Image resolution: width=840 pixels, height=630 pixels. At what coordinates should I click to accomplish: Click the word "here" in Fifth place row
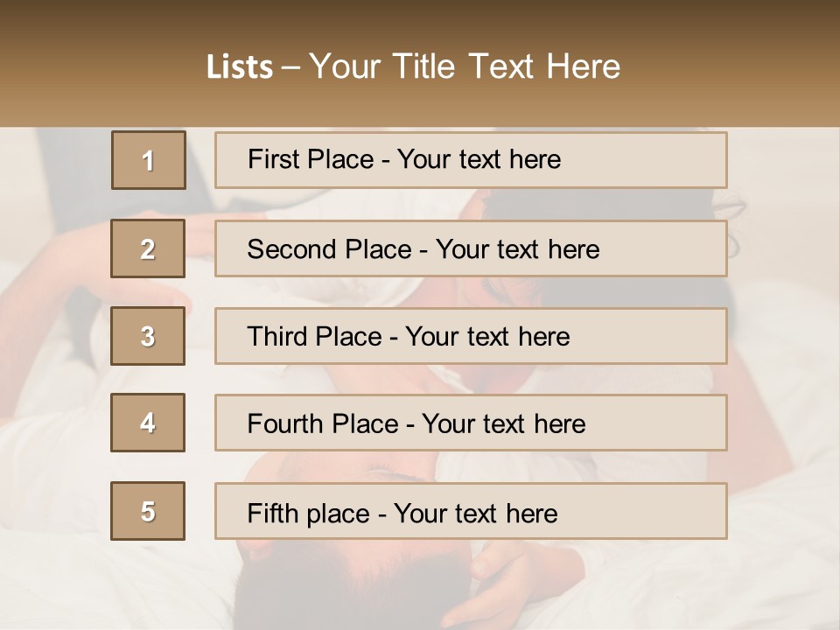[531, 513]
